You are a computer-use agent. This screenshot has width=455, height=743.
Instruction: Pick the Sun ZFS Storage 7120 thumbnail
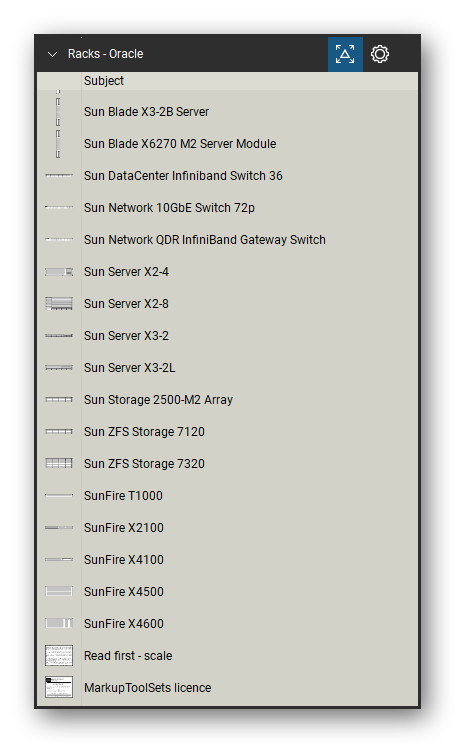59,432
